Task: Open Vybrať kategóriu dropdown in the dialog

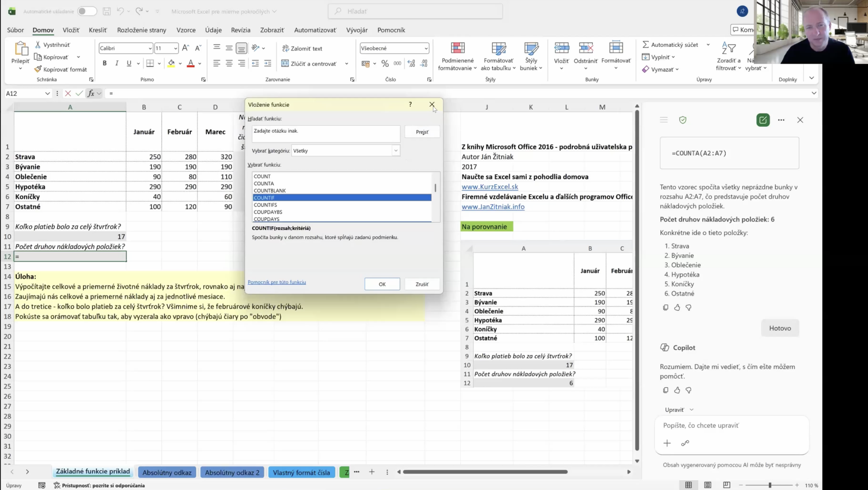Action: click(396, 150)
